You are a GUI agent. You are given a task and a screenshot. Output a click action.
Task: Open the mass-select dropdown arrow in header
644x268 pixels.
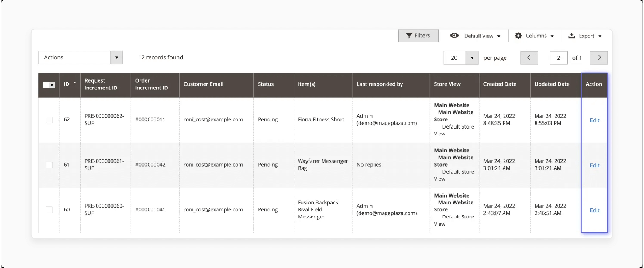click(x=52, y=85)
